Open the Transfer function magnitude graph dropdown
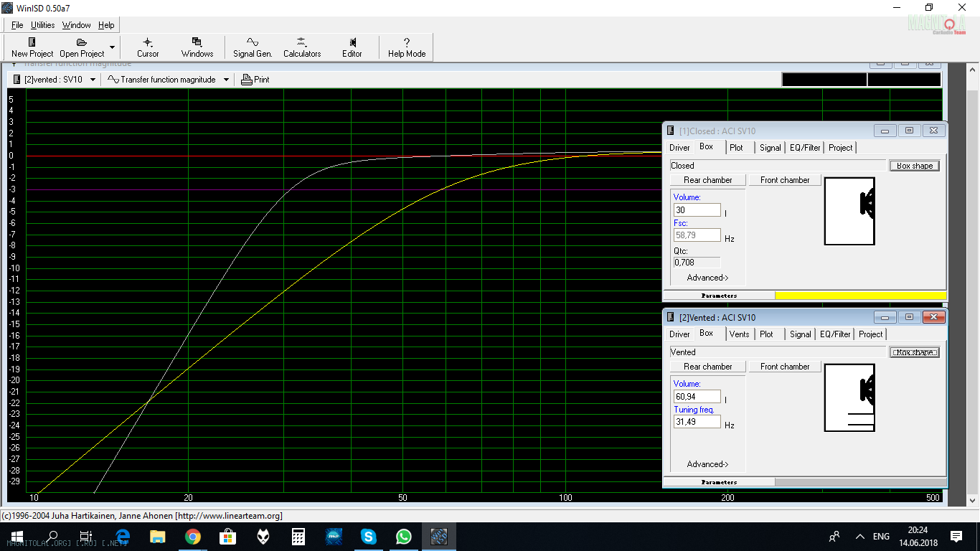Screen dimensions: 980x551 tap(226, 80)
